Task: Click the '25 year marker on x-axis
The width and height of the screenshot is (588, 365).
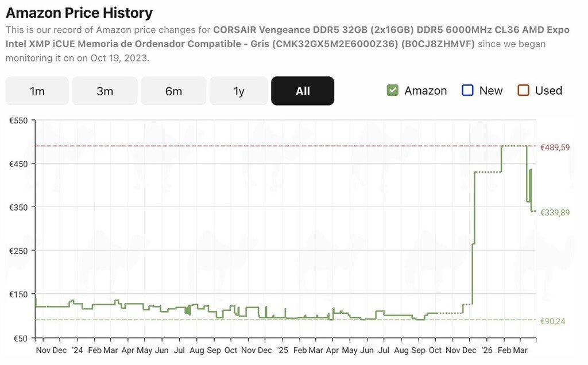Action: click(282, 350)
